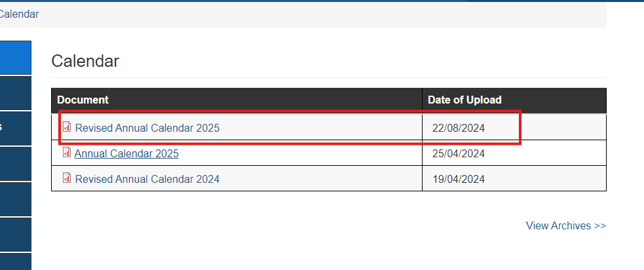Screen dimensions: 644x270
Task: Click PDF icon beside Revised Annual Calendar 2025
Action: [x=67, y=126]
